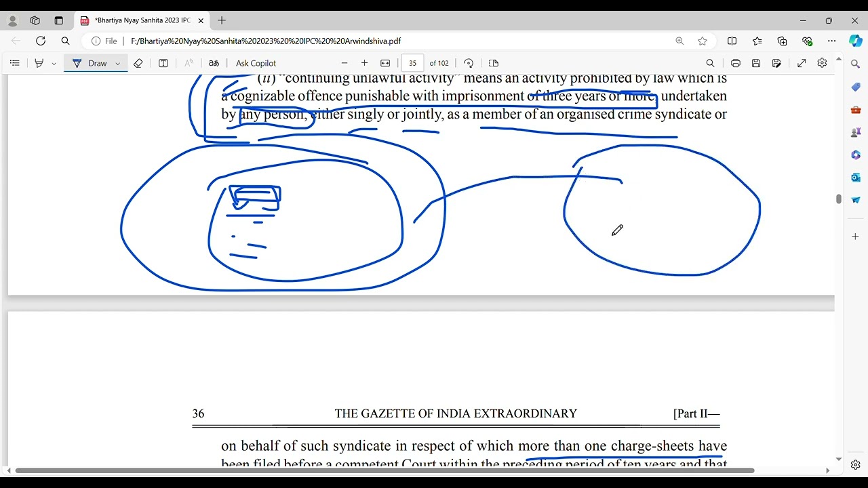The width and height of the screenshot is (868, 488).
Task: Open a new browser tab
Action: click(x=222, y=21)
